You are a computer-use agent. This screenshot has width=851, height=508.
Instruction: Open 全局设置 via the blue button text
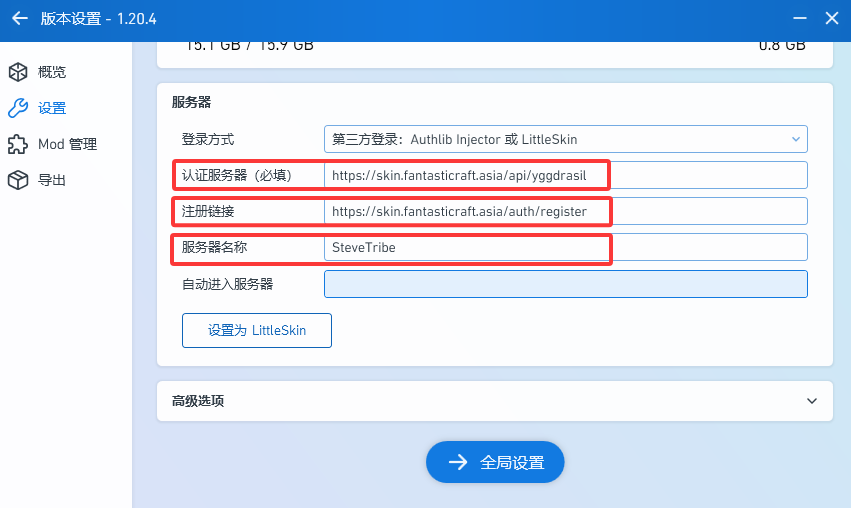pos(512,462)
